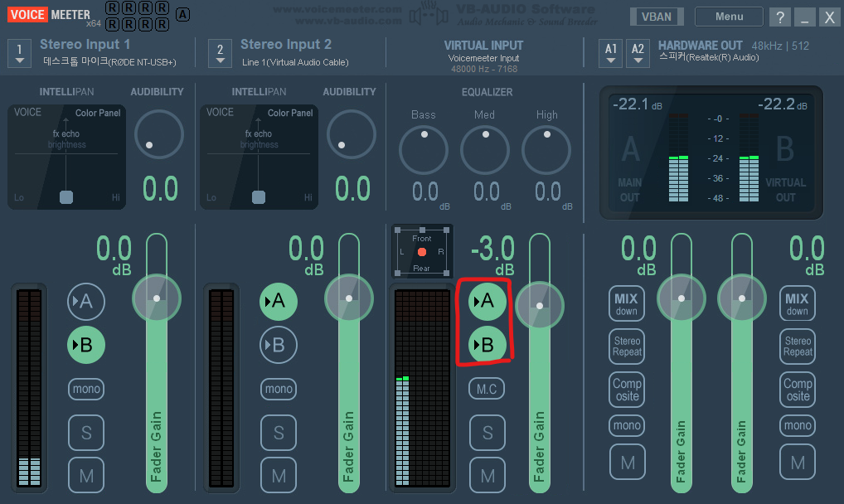Toggle Composite mode on bus A
844x504 pixels.
627,390
